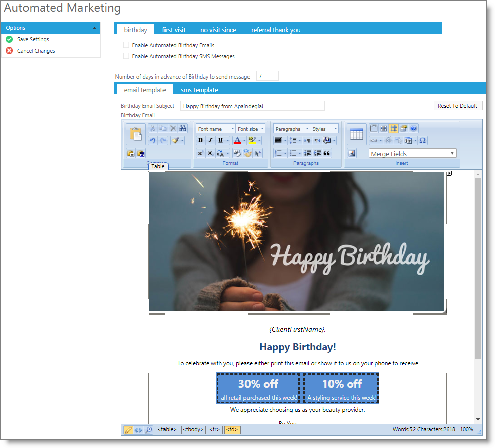
Task: Apply Subscript formatting
Action: [x=211, y=153]
